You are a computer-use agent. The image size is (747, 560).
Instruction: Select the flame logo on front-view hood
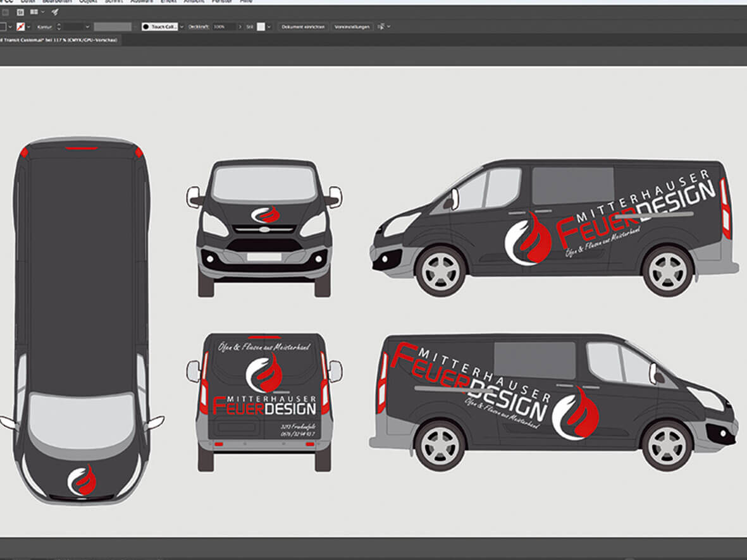(x=266, y=215)
